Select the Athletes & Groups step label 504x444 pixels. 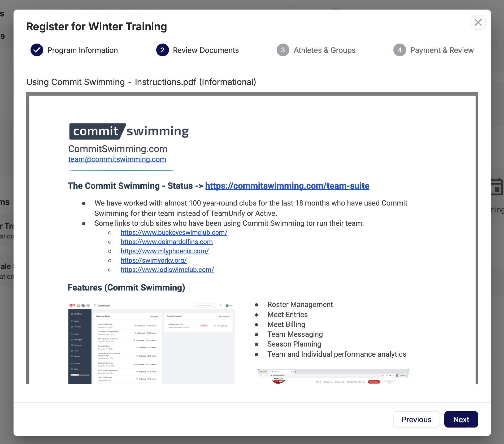(325, 50)
